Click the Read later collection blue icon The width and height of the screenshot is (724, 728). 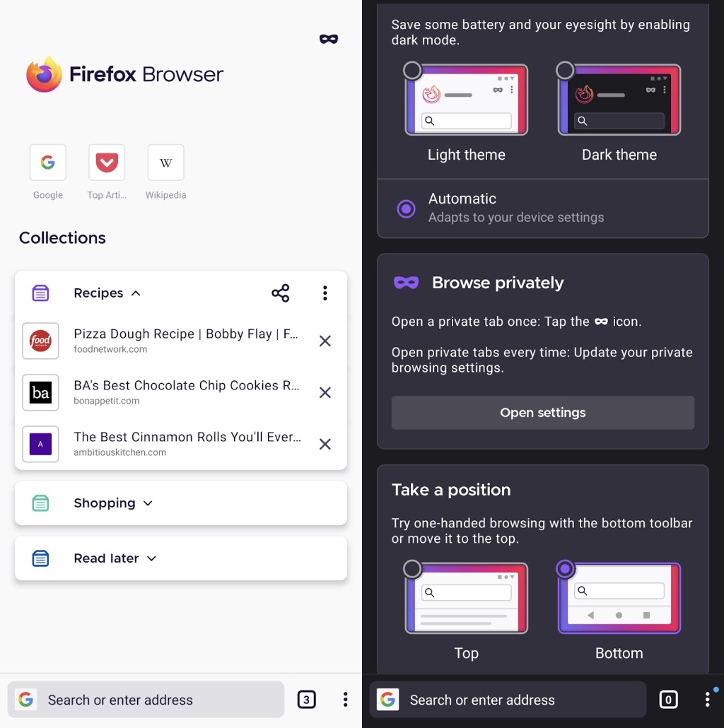click(x=40, y=558)
